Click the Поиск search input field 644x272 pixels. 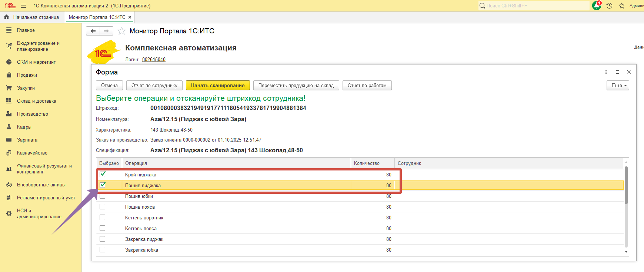click(x=536, y=6)
